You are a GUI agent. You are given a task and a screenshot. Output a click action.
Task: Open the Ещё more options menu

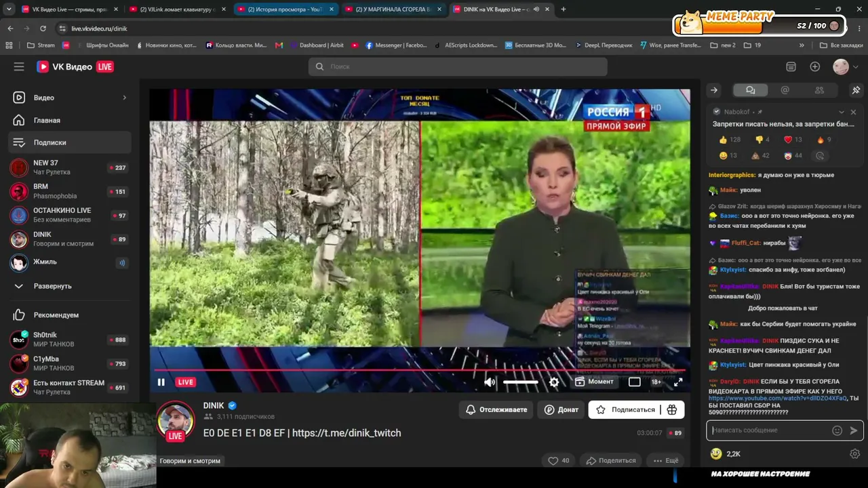666,461
